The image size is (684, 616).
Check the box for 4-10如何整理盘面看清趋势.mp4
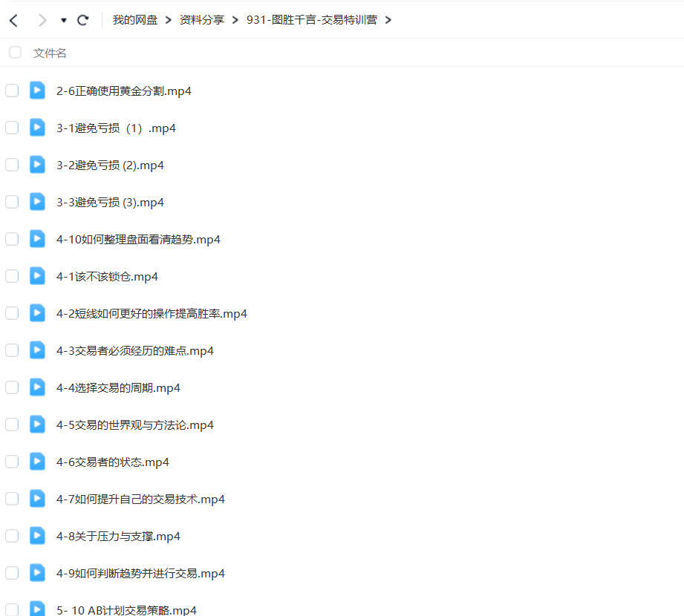(12, 239)
